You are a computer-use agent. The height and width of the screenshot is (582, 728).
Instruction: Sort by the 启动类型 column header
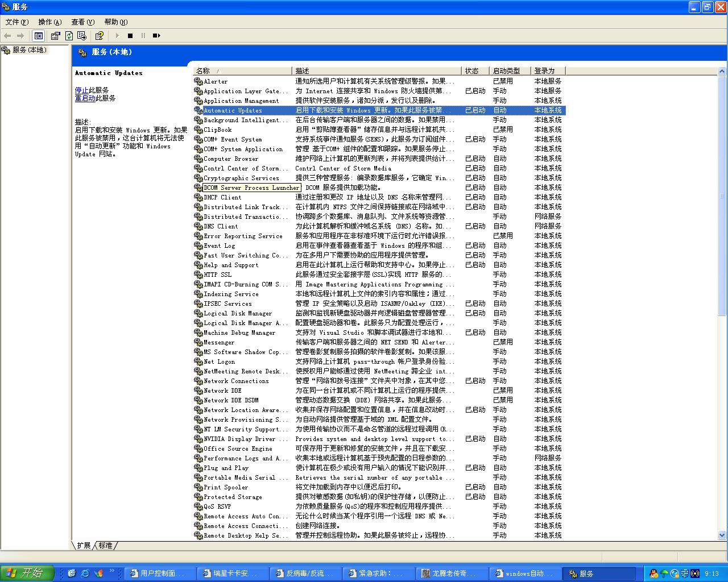pos(510,71)
